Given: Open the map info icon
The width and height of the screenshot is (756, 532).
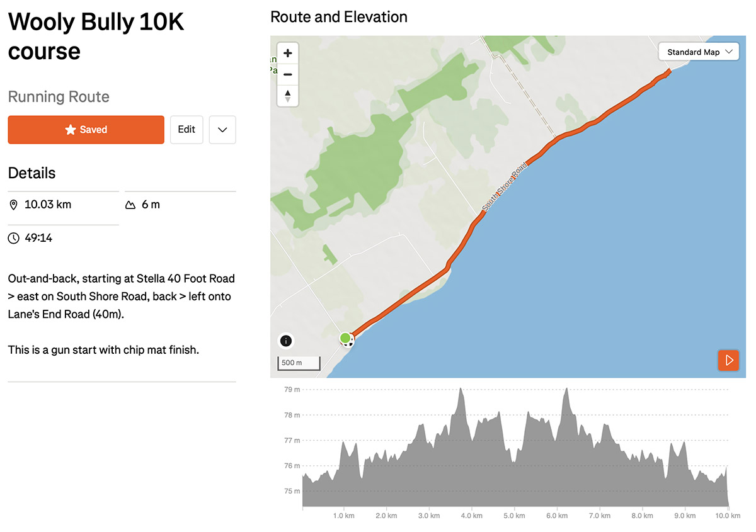Looking at the screenshot, I should 286,341.
